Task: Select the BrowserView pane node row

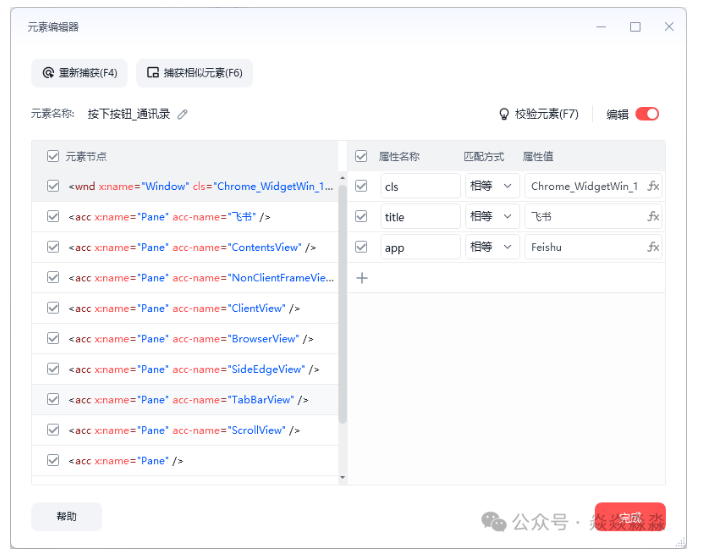Action: click(185, 339)
